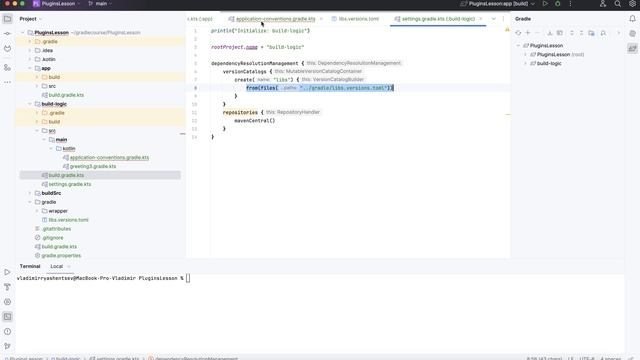Expand all nodes in Gradle panel
The image size is (640, 360).
pos(572,33)
